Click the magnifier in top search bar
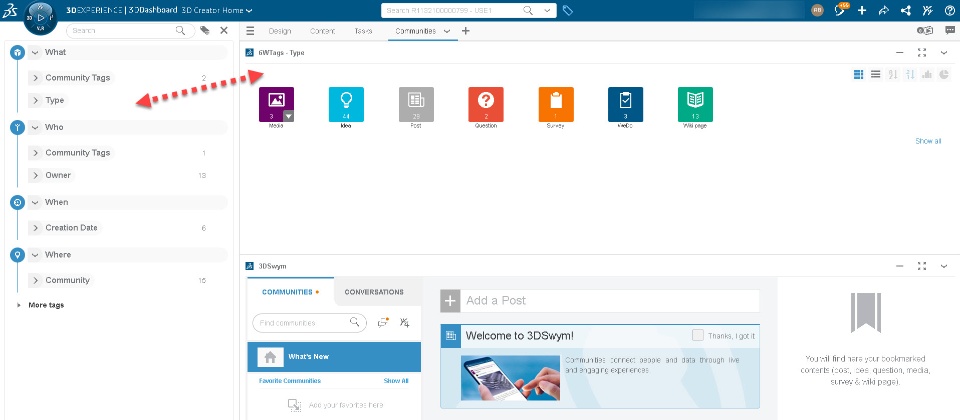This screenshot has width=960, height=420. pyautogui.click(x=528, y=10)
